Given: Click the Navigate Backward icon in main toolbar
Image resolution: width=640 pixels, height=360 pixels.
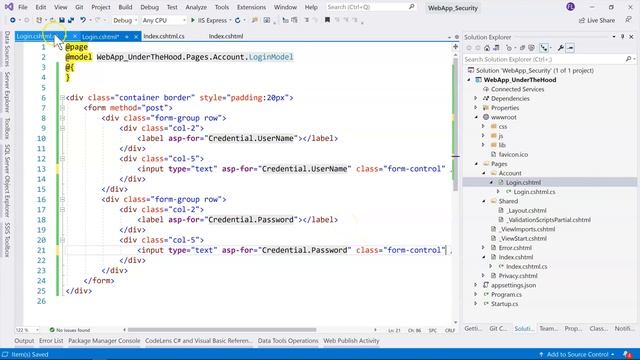Looking at the screenshot, I should click(13, 20).
